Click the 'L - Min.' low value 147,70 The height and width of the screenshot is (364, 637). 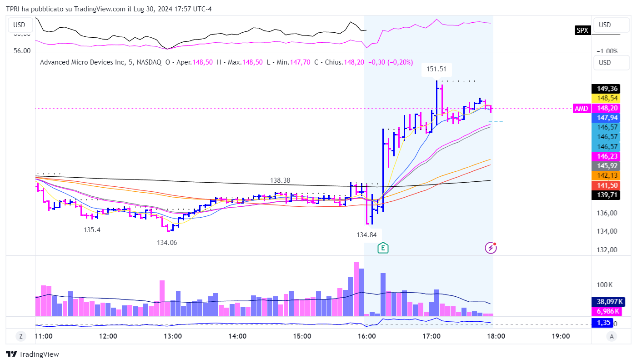pyautogui.click(x=300, y=62)
